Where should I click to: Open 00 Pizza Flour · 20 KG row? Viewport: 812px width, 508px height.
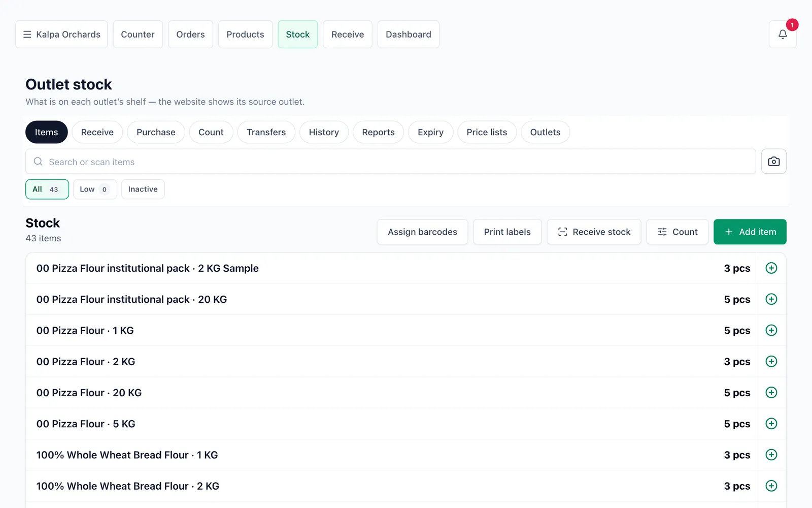(391, 393)
